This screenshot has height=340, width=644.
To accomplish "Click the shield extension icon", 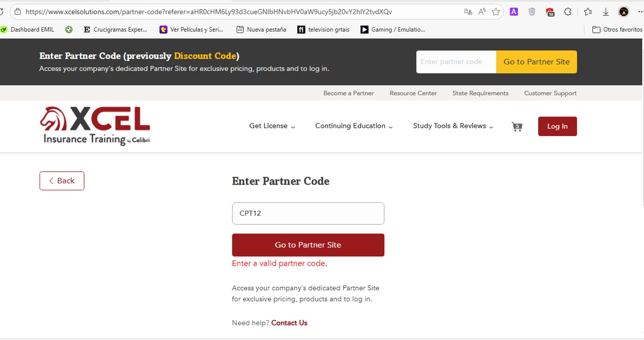I will click(x=532, y=12).
